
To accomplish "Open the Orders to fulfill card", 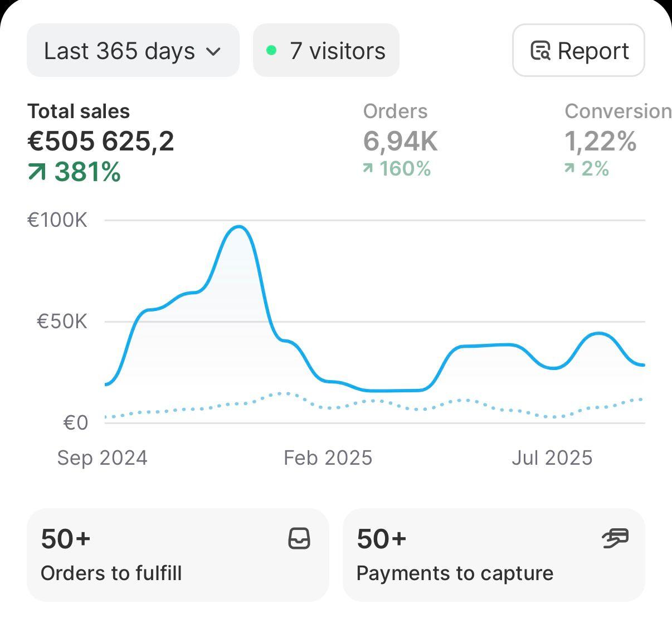I will point(177,555).
